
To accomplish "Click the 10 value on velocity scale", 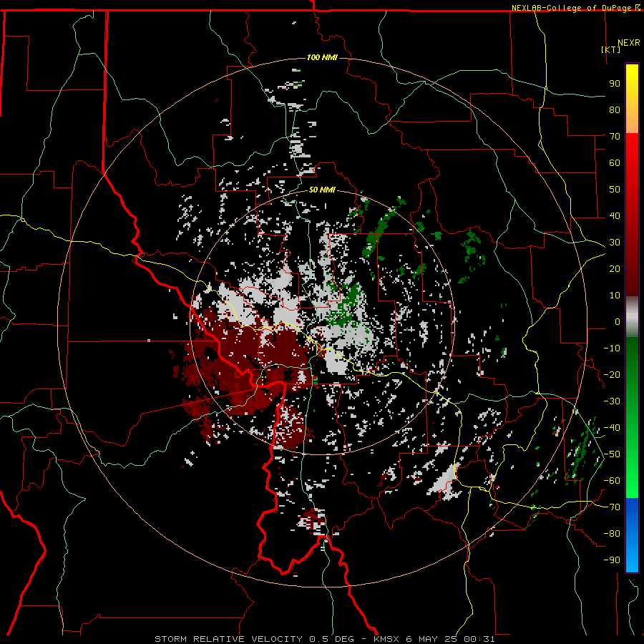I will click(x=615, y=296).
